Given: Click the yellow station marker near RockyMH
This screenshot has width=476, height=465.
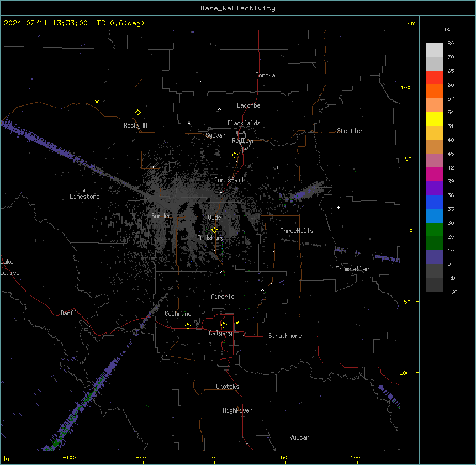Looking at the screenshot, I should point(137,113).
